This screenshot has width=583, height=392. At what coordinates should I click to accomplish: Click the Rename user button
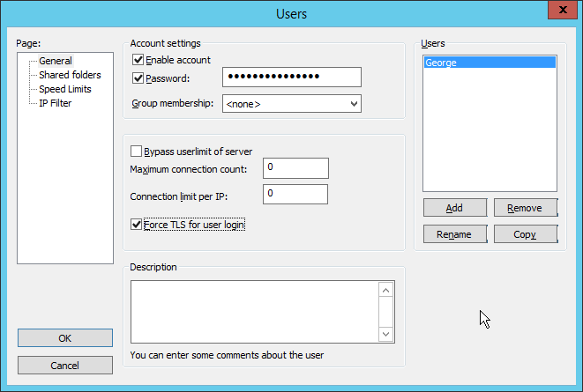455,233
